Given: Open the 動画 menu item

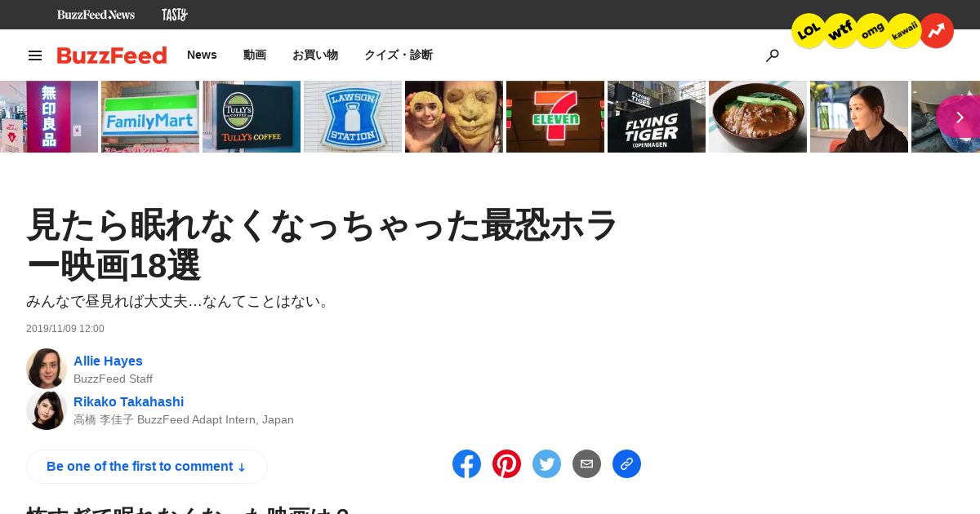Looking at the screenshot, I should coord(255,55).
